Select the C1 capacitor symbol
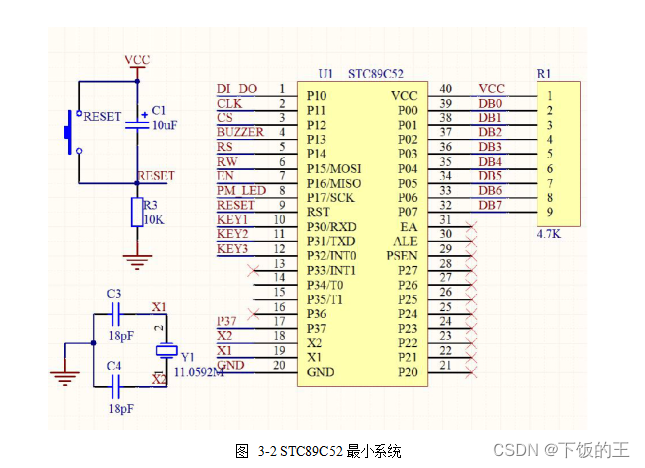645x468 pixels. pyautogui.click(x=137, y=125)
